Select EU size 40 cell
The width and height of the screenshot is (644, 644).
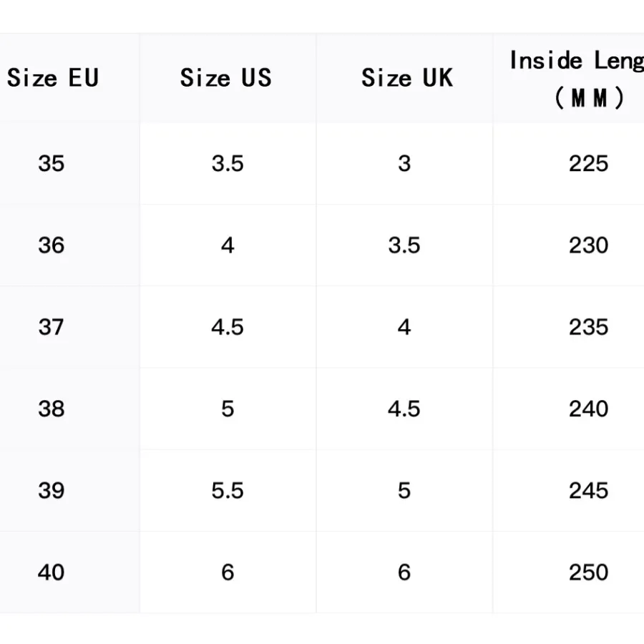52,572
